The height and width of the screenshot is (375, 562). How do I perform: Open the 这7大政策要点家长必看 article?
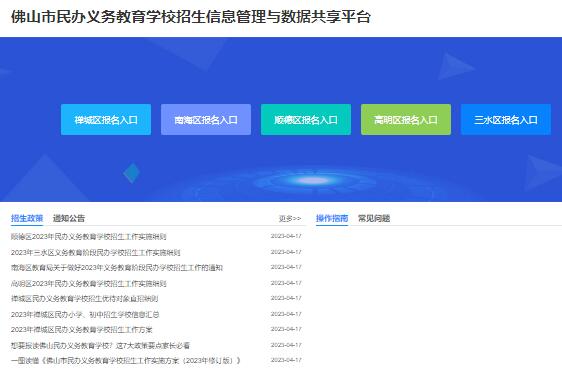tap(100, 345)
